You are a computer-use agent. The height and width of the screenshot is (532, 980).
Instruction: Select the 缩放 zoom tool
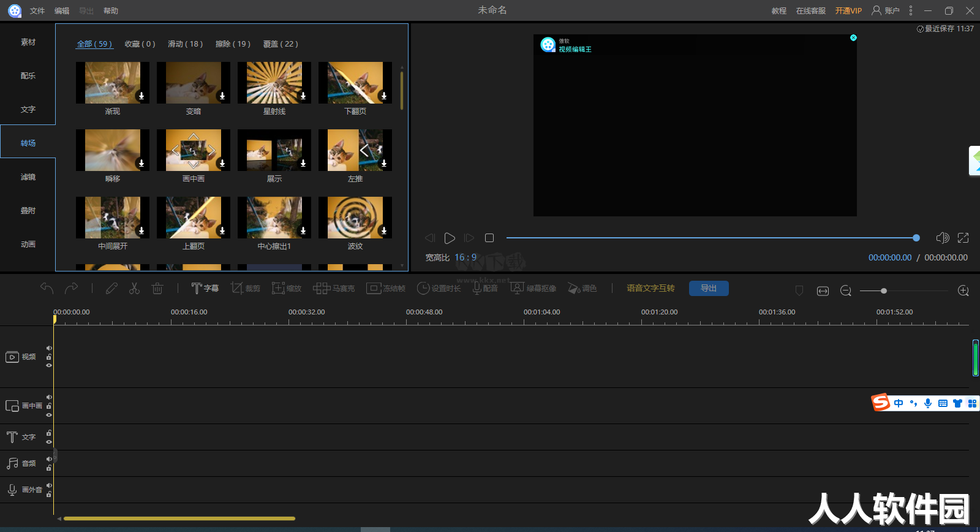coord(287,288)
